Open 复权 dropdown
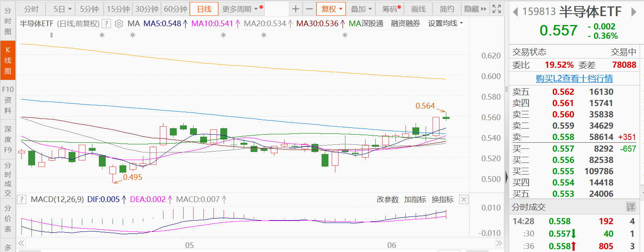This screenshot has height=252, width=644. coord(331,9)
